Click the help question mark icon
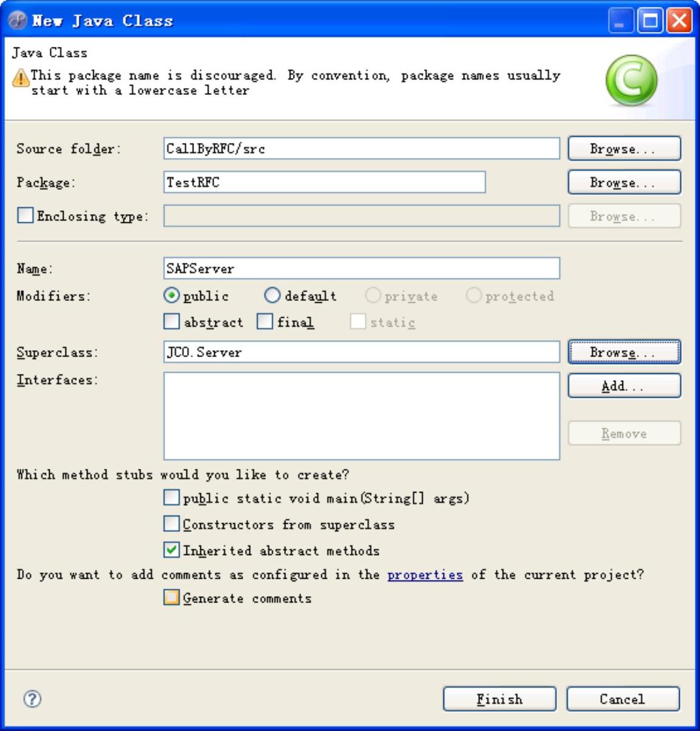Screen dimensions: 700x731 click(32, 699)
